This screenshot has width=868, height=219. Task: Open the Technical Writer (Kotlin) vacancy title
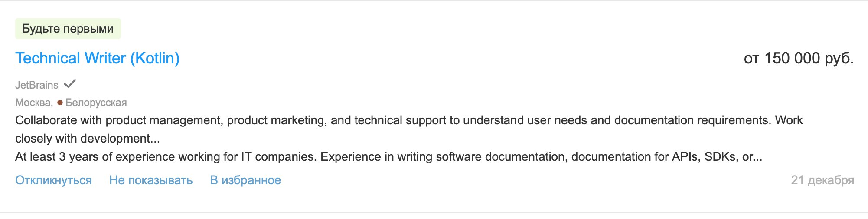coord(97,58)
